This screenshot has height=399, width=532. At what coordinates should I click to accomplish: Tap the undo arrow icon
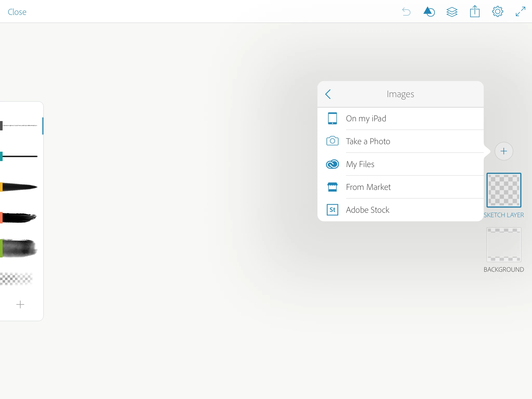click(x=406, y=12)
